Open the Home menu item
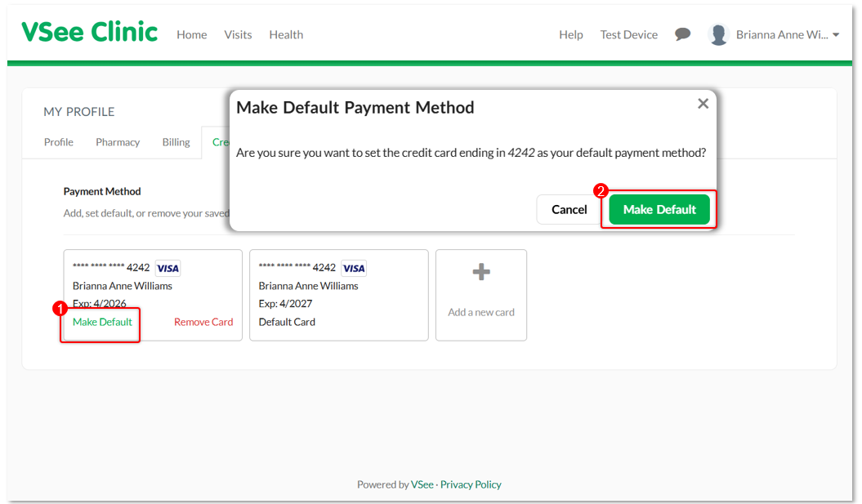Image resolution: width=862 pixels, height=504 pixels. coord(192,34)
